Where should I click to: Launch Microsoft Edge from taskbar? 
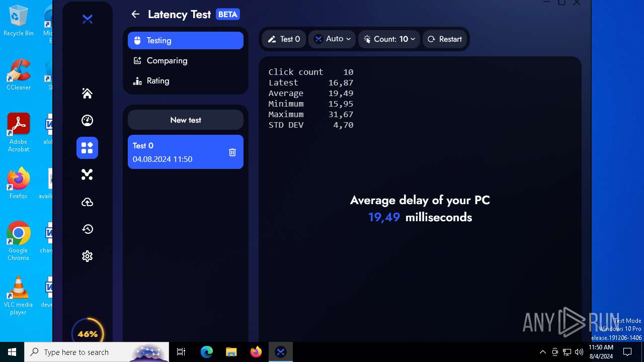click(207, 352)
